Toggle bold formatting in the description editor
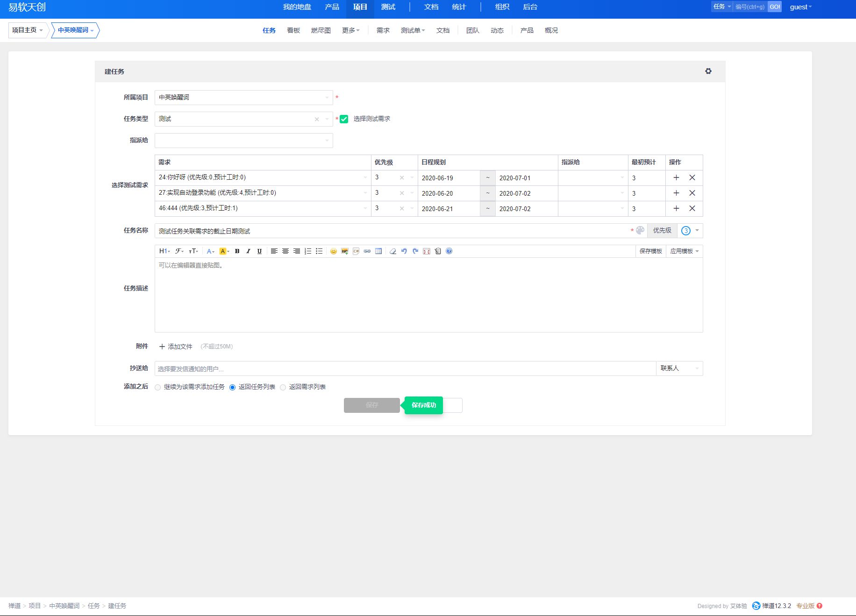Screen dimensions: 856x616 [x=237, y=251]
